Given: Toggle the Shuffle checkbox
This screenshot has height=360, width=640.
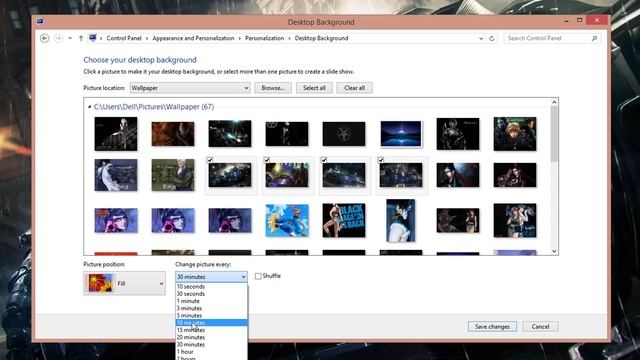Looking at the screenshot, I should tap(258, 276).
